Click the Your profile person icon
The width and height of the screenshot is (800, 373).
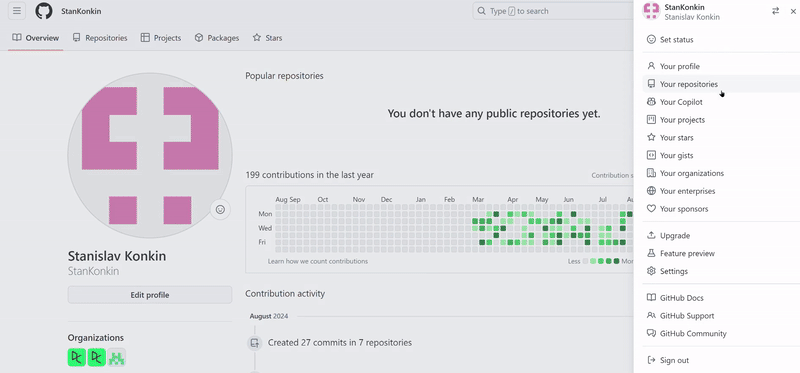point(651,66)
